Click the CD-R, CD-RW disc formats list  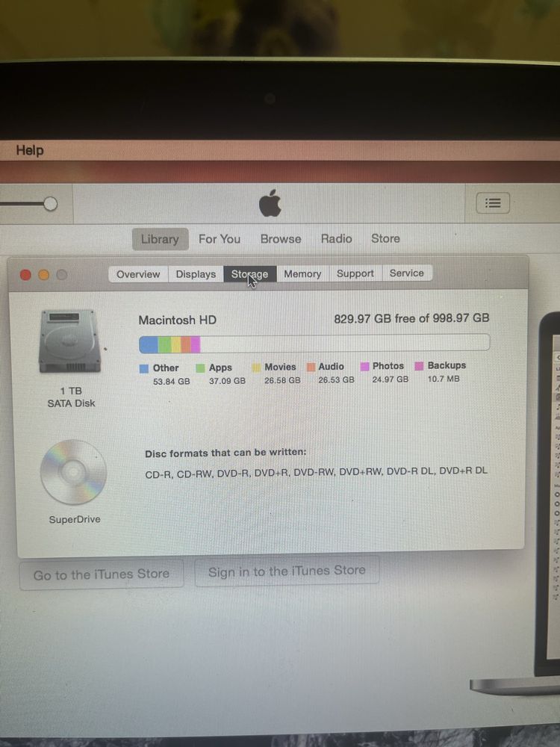[x=316, y=471]
